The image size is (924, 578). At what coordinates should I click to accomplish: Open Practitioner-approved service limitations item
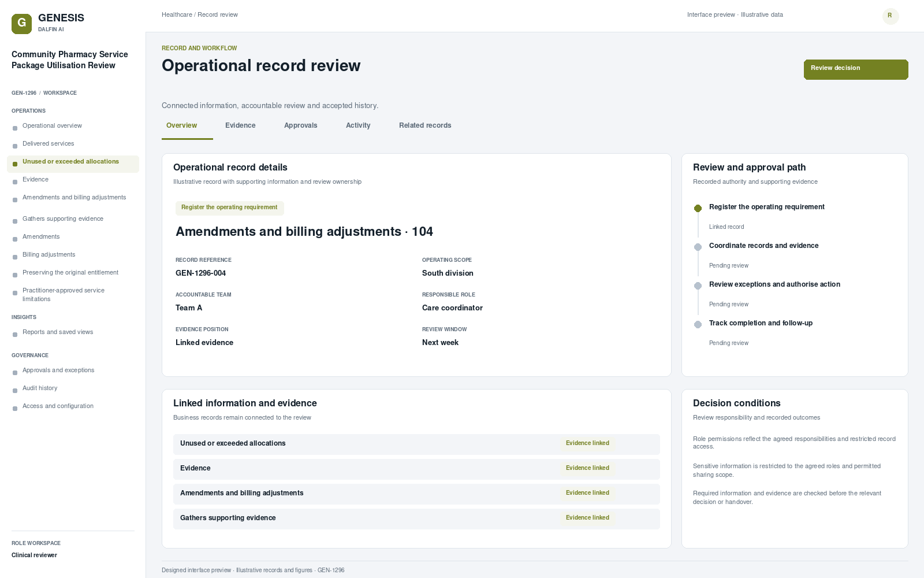(73, 295)
